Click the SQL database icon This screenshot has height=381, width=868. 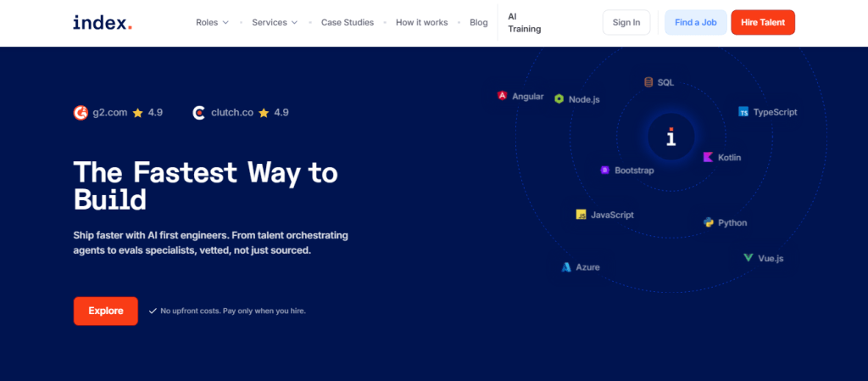click(648, 82)
